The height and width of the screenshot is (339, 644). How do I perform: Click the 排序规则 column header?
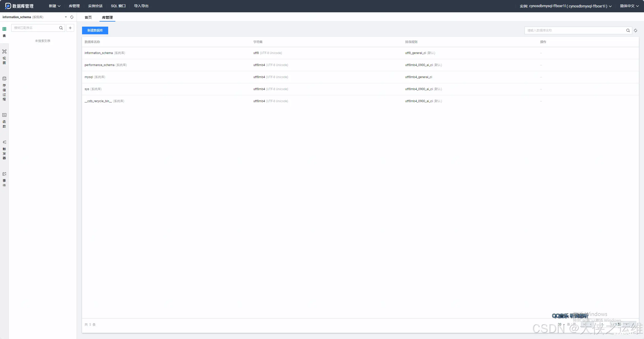pos(411,42)
